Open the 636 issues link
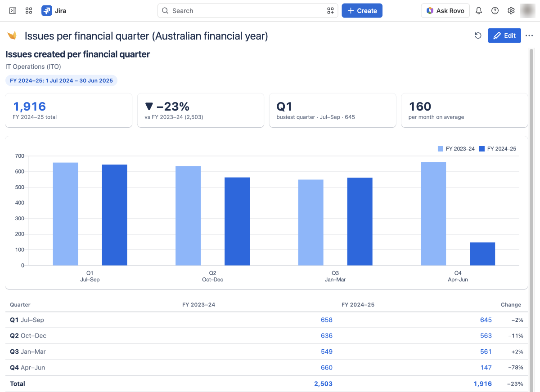 point(327,336)
